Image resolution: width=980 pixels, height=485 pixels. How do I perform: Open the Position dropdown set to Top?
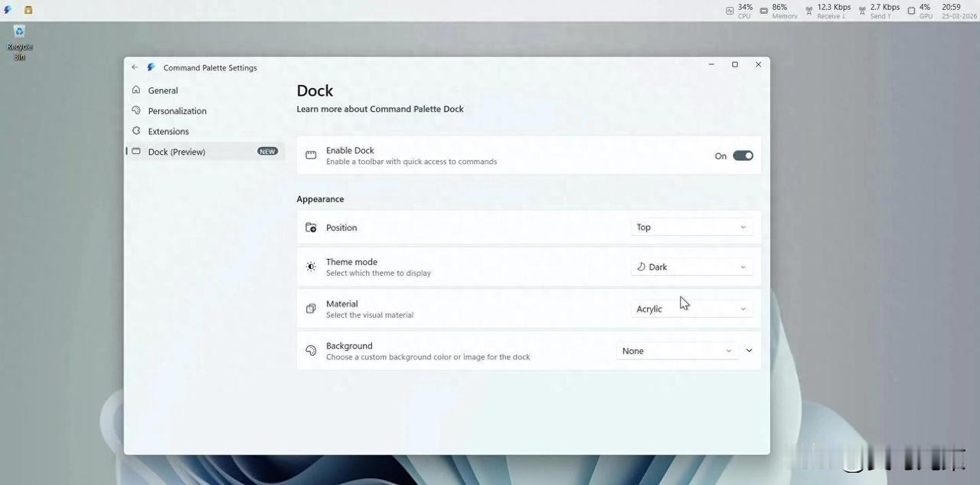click(691, 228)
